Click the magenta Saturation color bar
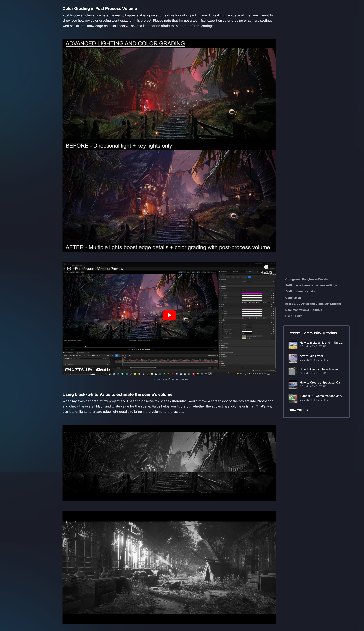Image resolution: width=364 pixels, height=631 pixels. click(252, 293)
